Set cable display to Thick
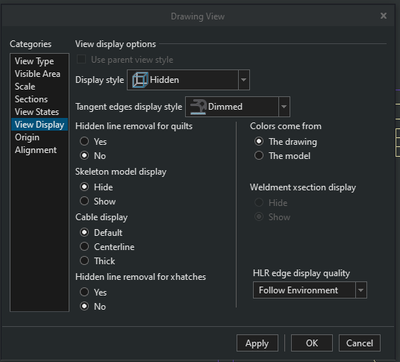Image resolution: width=400 pixels, height=362 pixels. tap(85, 261)
